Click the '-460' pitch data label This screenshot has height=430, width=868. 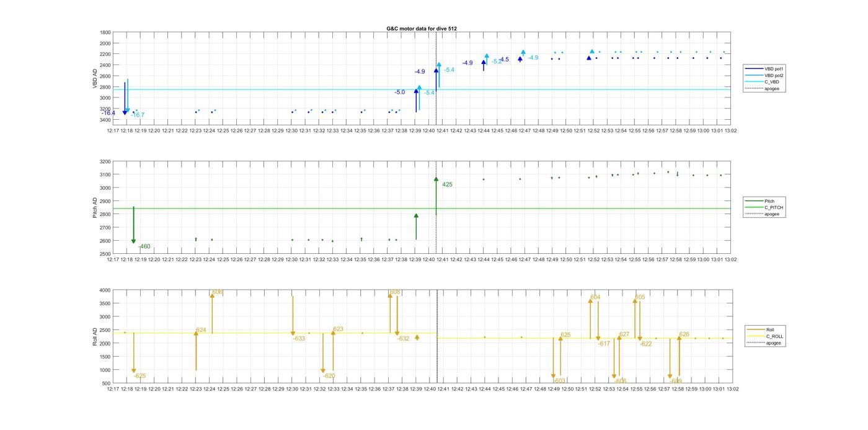tap(144, 246)
